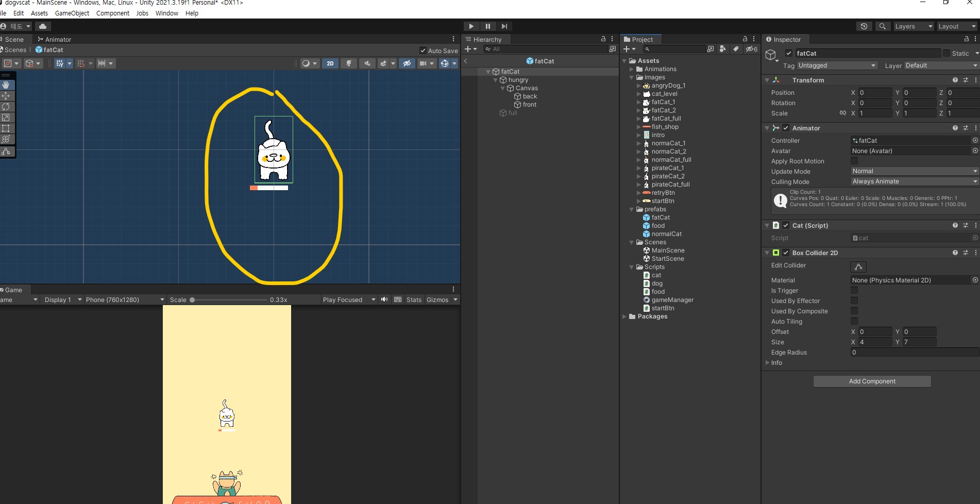Toggle hidden packages visibility count
This screenshot has width=980, height=504.
click(752, 49)
